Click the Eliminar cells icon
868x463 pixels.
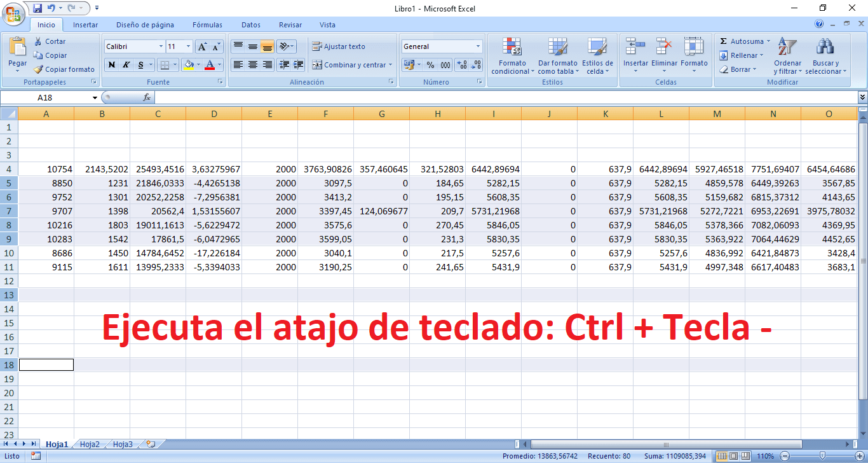(664, 46)
